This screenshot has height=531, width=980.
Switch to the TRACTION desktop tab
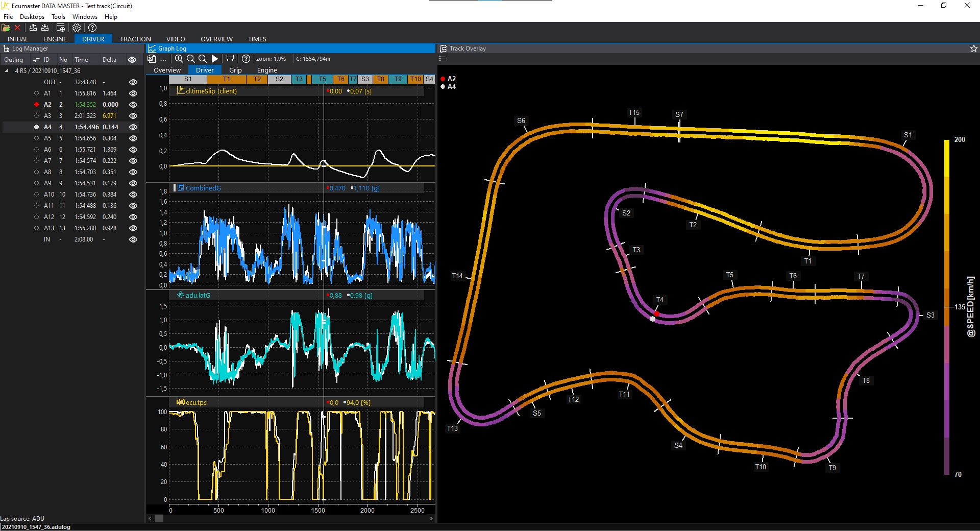(x=135, y=39)
